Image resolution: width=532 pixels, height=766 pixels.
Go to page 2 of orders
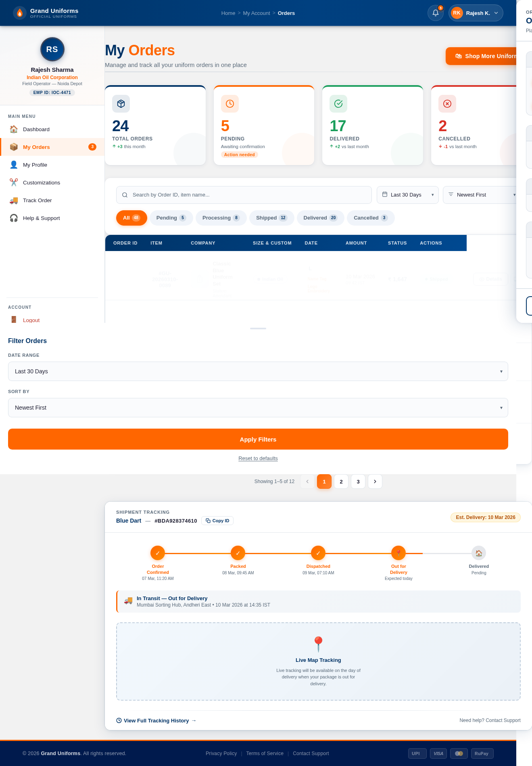pyautogui.click(x=341, y=481)
